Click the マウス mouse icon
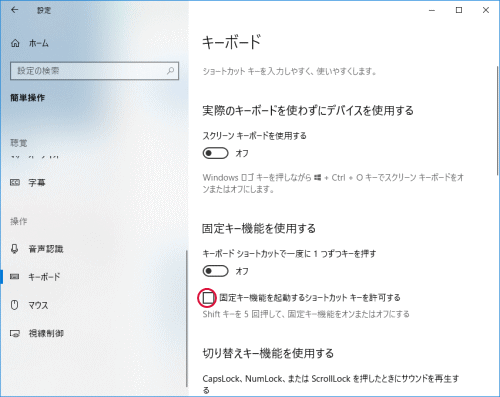The image size is (500, 397). point(14,305)
